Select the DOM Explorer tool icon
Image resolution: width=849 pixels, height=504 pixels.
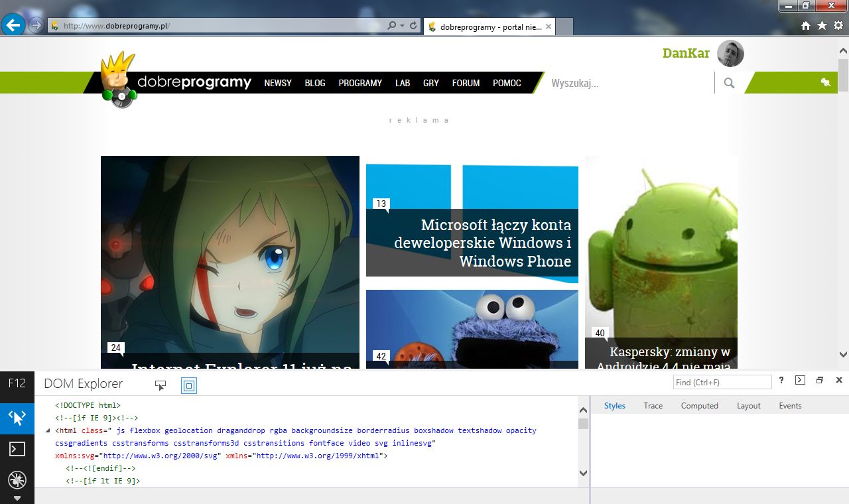(x=17, y=418)
